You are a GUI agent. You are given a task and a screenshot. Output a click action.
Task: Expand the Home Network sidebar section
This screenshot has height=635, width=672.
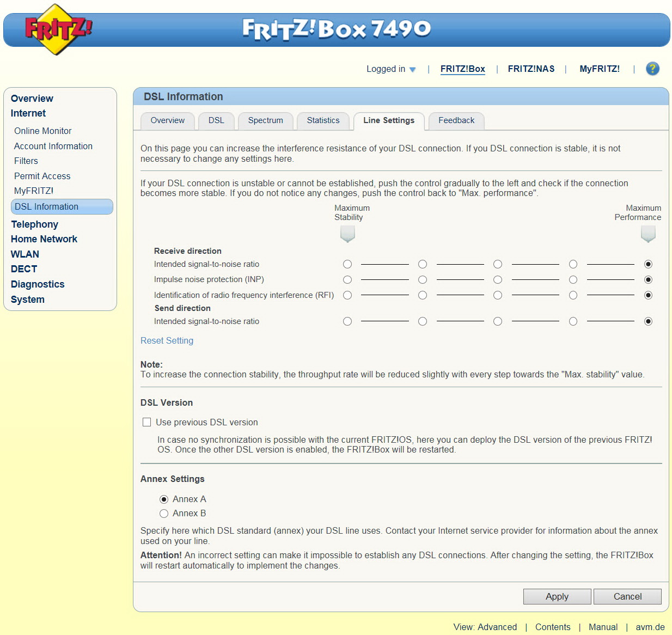coord(44,239)
